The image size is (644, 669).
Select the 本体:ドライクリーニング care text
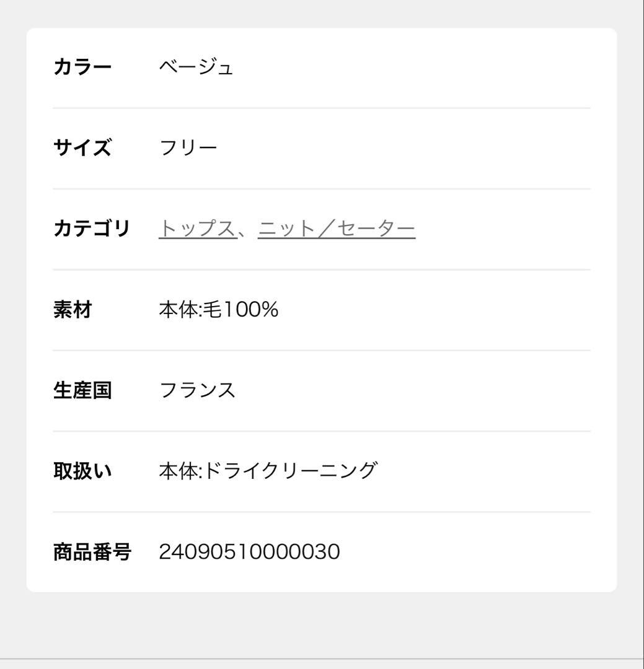click(268, 471)
